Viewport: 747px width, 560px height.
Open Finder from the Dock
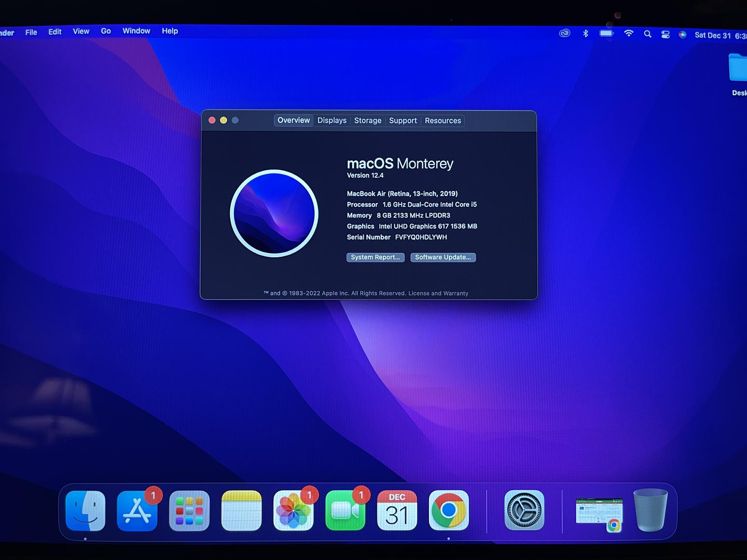pyautogui.click(x=86, y=511)
